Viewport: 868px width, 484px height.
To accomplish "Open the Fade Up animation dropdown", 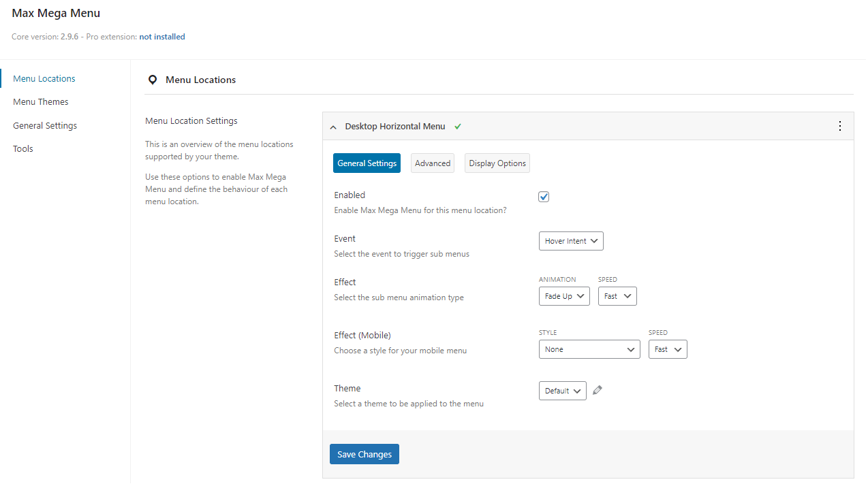I will coord(563,296).
